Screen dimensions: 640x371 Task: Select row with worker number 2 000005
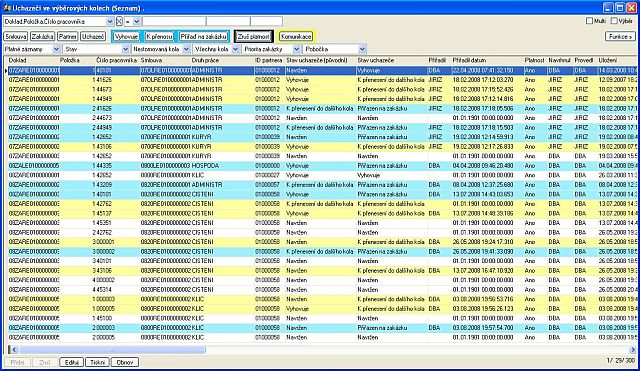coord(322,338)
